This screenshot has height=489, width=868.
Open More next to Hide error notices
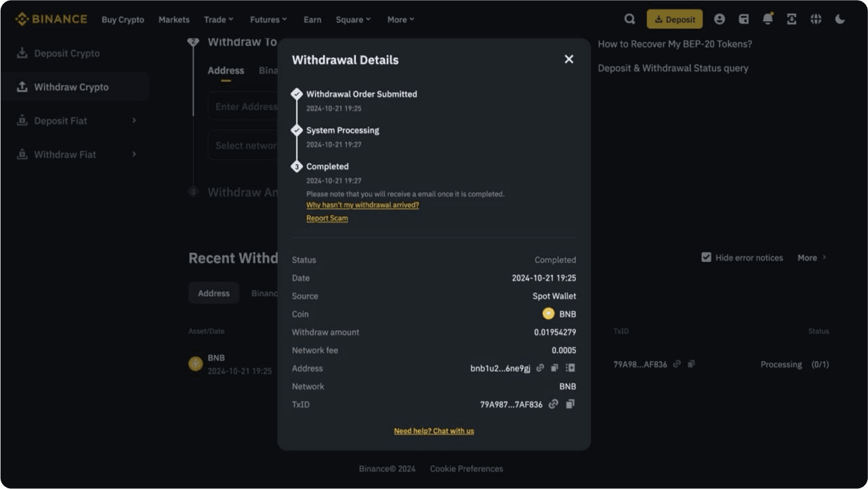[x=812, y=257]
